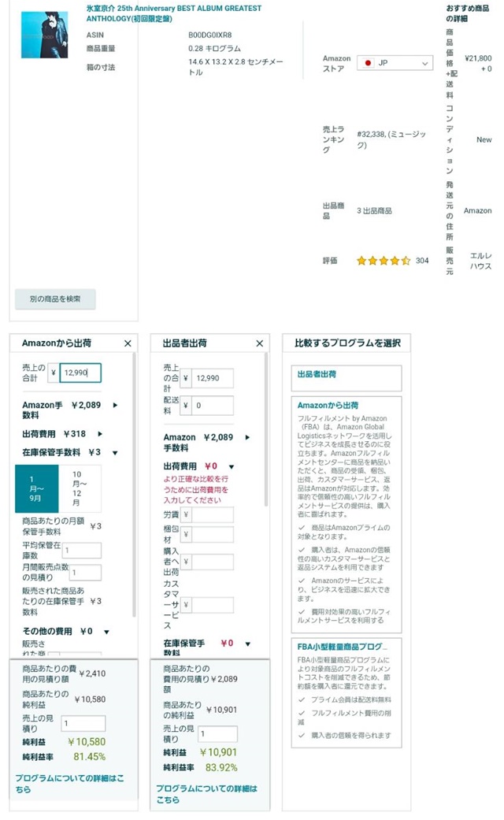Click the star rating icons

pyautogui.click(x=384, y=261)
